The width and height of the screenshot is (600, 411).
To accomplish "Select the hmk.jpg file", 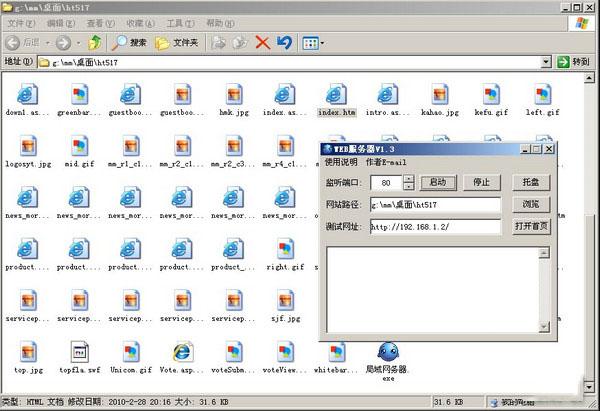I will pyautogui.click(x=234, y=100).
